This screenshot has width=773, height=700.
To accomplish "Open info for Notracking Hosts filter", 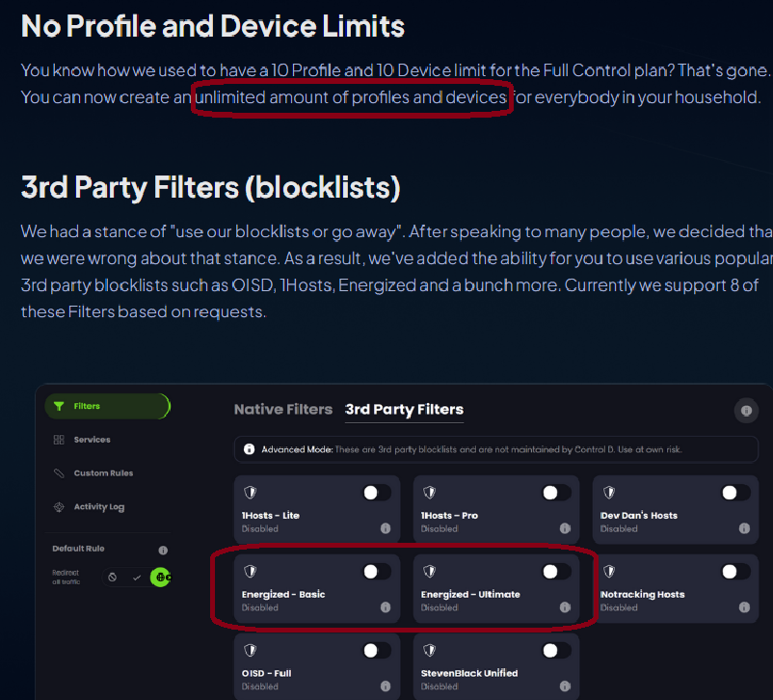I will 744,607.
